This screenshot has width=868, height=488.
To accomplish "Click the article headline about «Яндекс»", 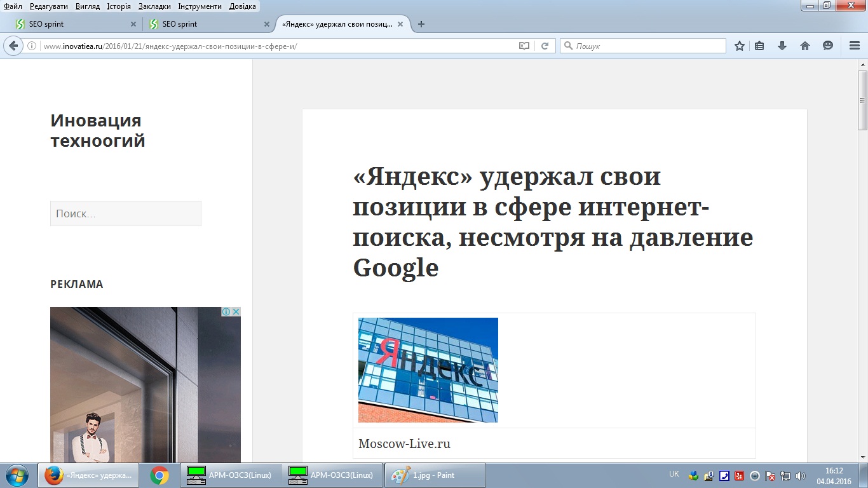I will pos(553,222).
